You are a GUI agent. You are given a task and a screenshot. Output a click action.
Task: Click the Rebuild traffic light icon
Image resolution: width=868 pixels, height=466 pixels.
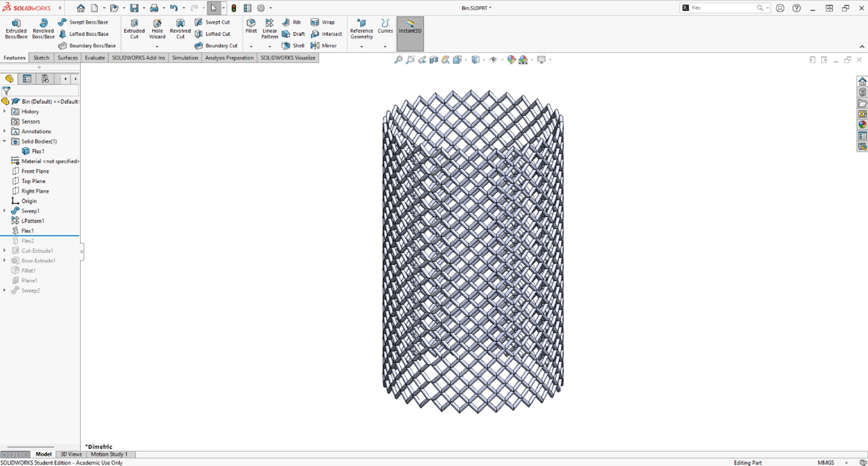pyautogui.click(x=234, y=8)
